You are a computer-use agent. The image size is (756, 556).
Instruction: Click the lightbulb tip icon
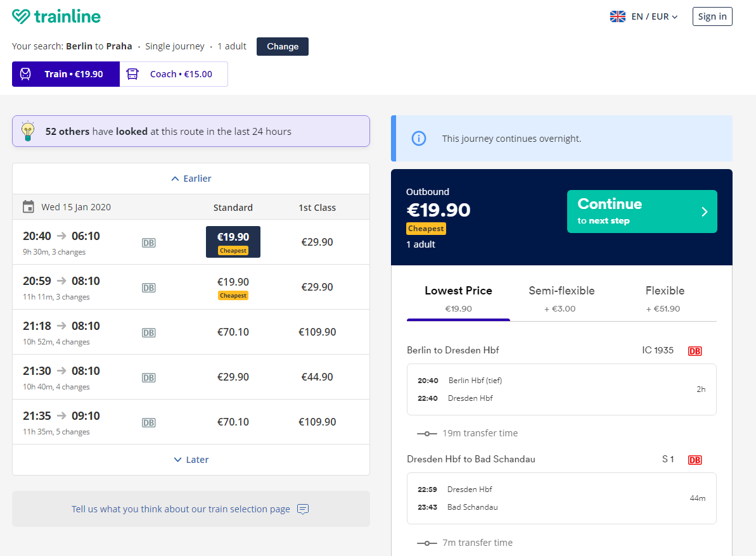click(x=28, y=131)
